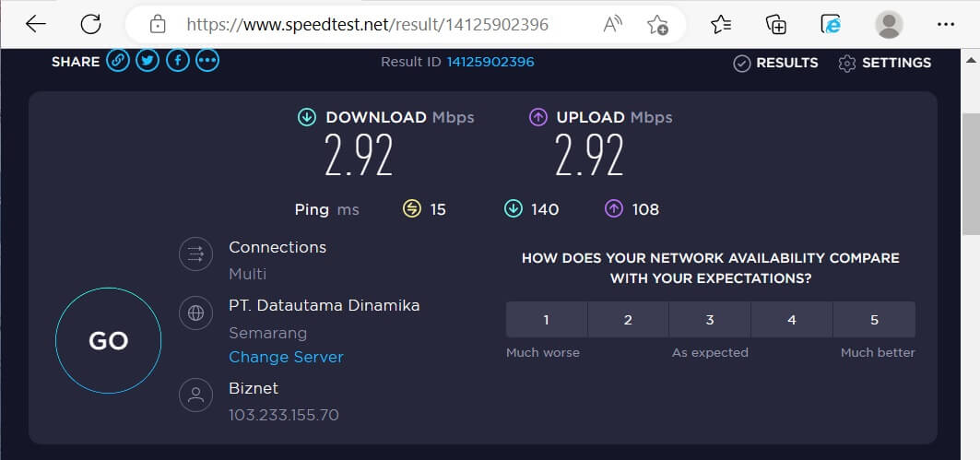Open the browser profile avatar
The image size is (980, 460).
pyautogui.click(x=889, y=24)
